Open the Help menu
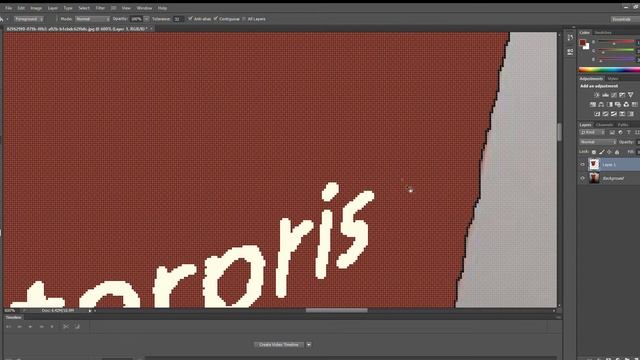This screenshot has height=360, width=640. tap(162, 8)
